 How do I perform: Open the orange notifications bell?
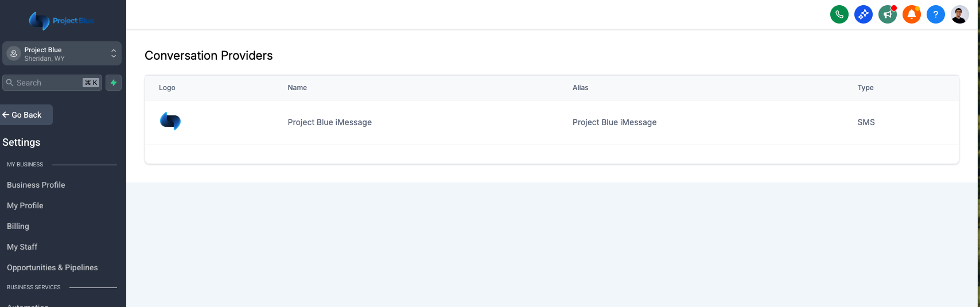(912, 14)
